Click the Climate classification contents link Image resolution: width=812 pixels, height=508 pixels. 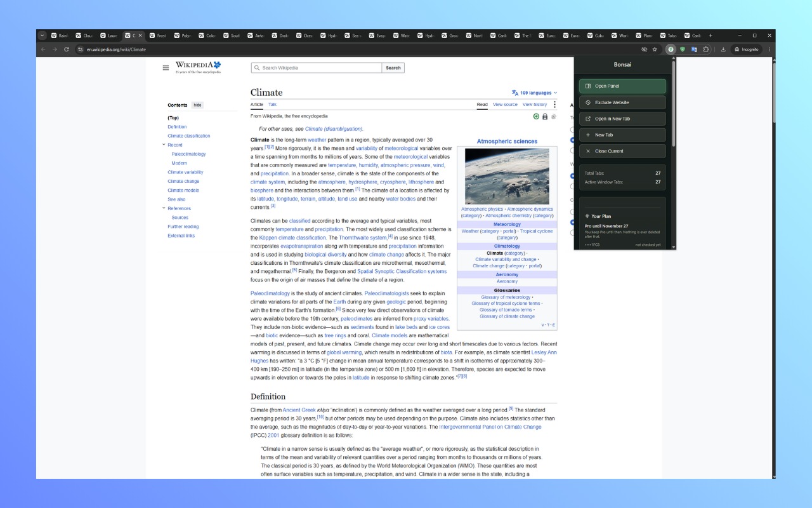[188, 136]
